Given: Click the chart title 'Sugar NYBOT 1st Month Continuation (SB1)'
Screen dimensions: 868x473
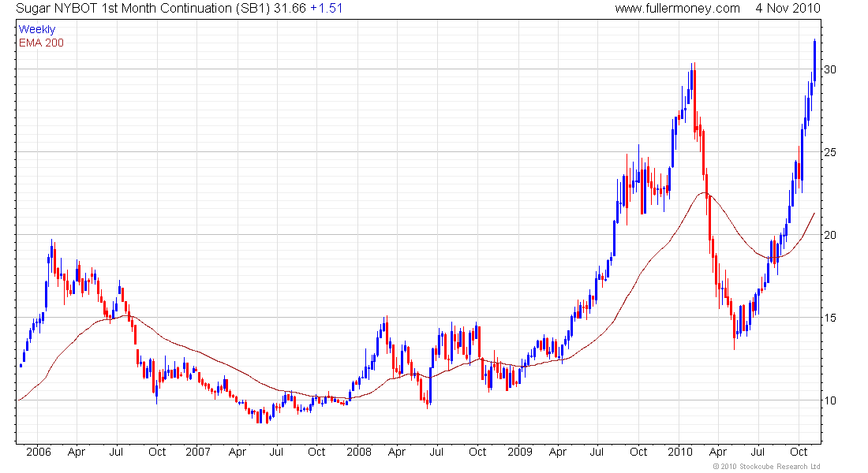Looking at the screenshot, I should (x=143, y=9).
